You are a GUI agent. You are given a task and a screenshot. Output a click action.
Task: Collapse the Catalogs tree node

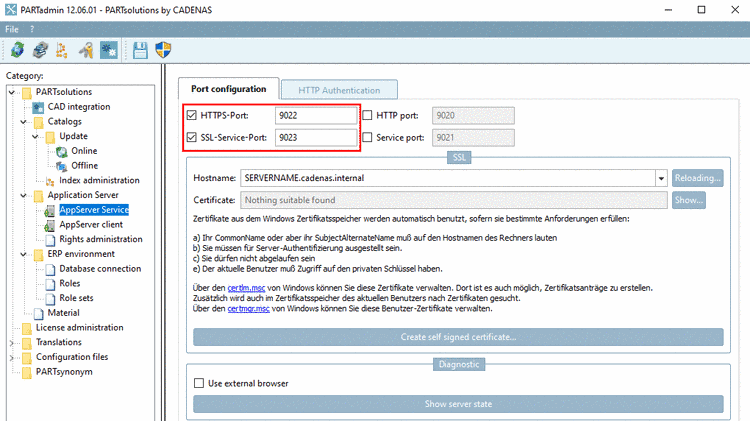[x=23, y=122]
